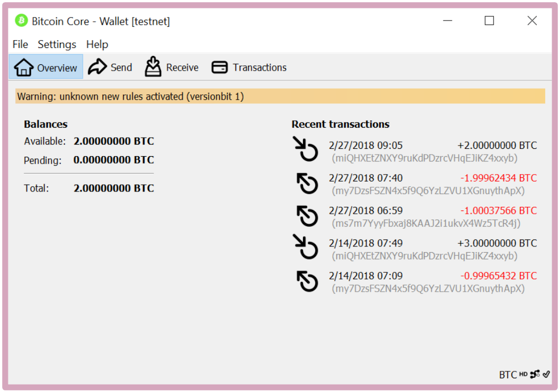Click the Receive inbox icon

[153, 66]
